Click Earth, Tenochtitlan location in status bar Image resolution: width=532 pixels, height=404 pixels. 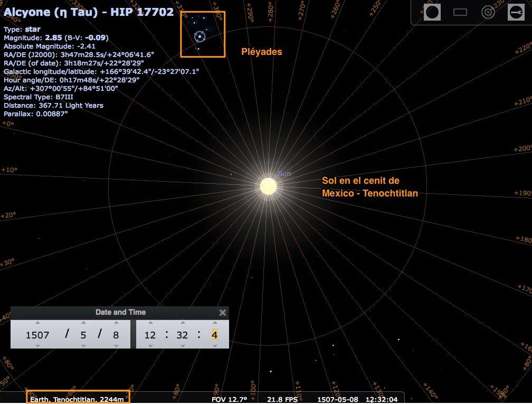click(77, 399)
